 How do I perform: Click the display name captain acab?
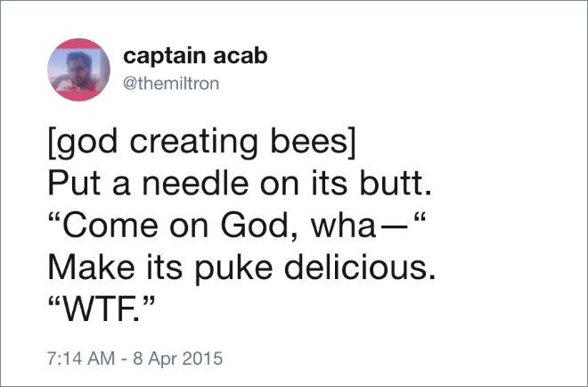click(x=195, y=56)
